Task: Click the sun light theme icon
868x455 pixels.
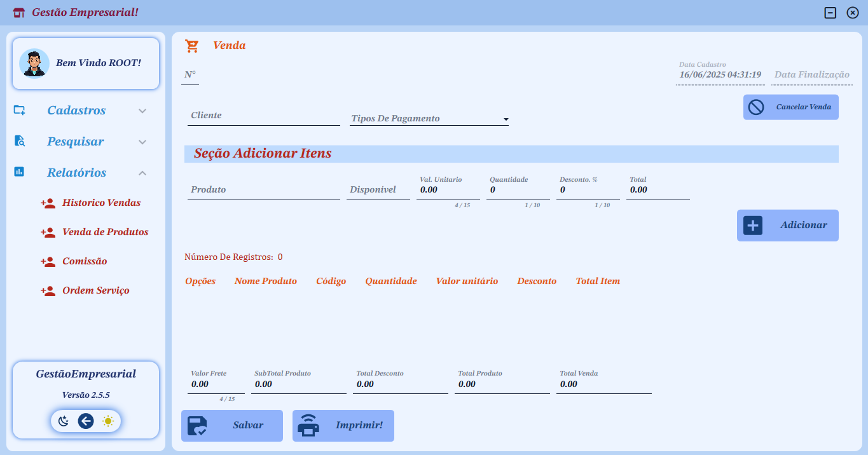Action: click(108, 421)
